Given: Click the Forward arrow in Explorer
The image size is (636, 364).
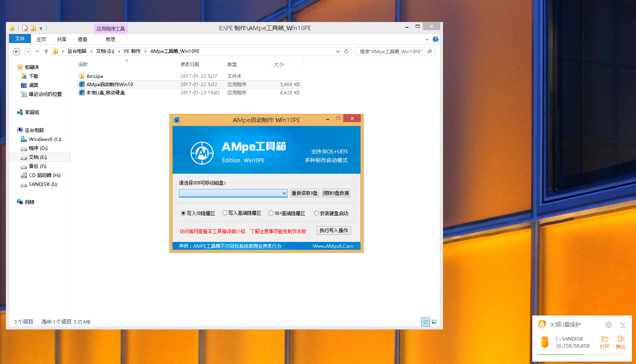Looking at the screenshot, I should 28,52.
